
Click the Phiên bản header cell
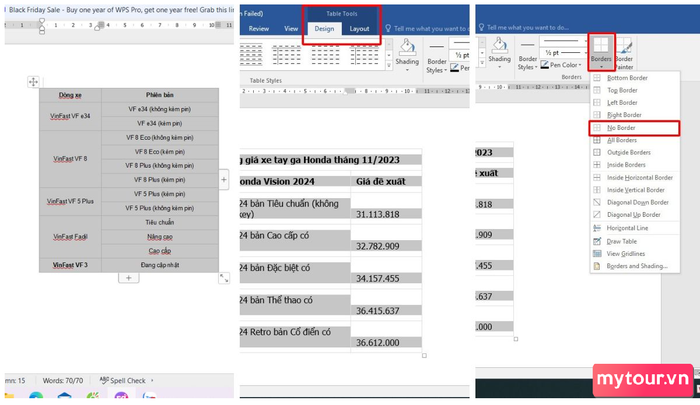pos(160,95)
